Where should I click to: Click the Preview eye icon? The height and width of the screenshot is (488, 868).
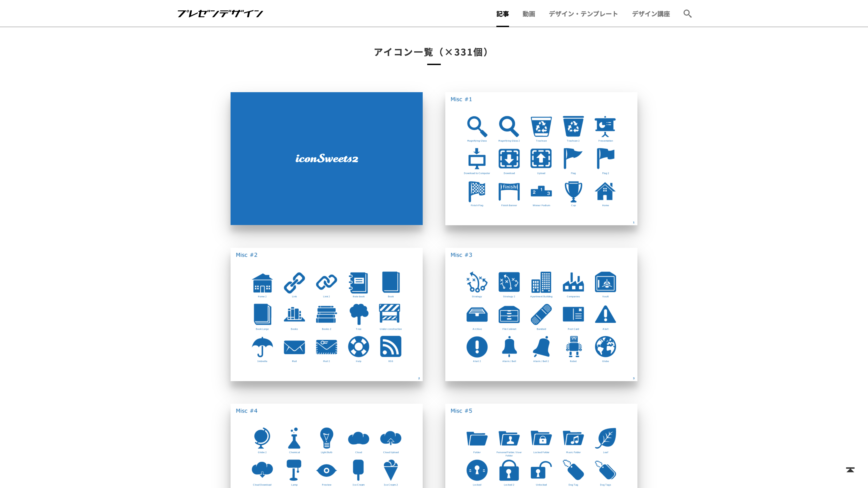point(326,470)
